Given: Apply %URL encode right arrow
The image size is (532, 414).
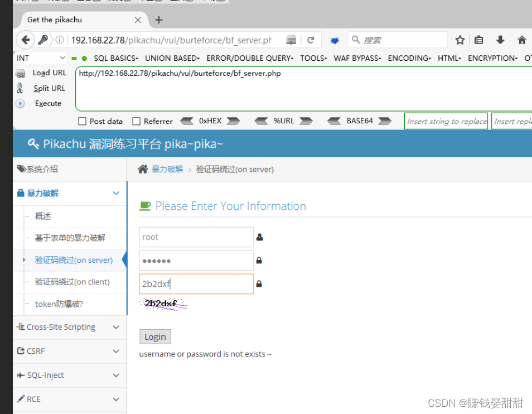Looking at the screenshot, I should (x=306, y=121).
